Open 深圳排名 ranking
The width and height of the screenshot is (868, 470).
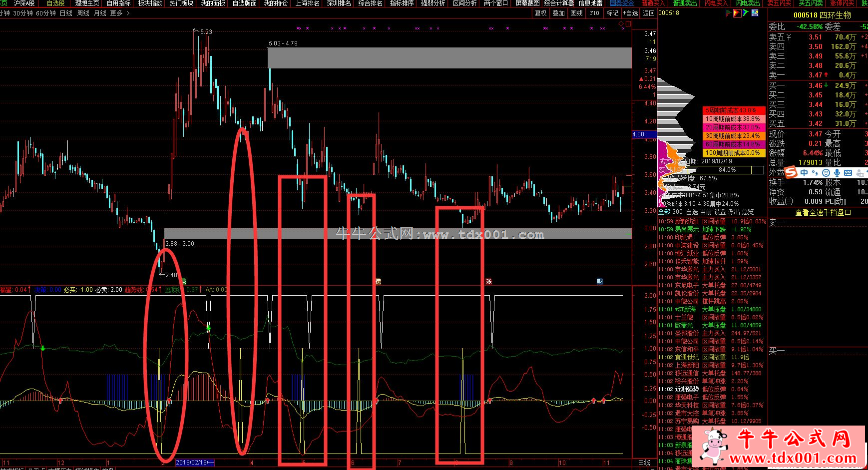[339, 3]
